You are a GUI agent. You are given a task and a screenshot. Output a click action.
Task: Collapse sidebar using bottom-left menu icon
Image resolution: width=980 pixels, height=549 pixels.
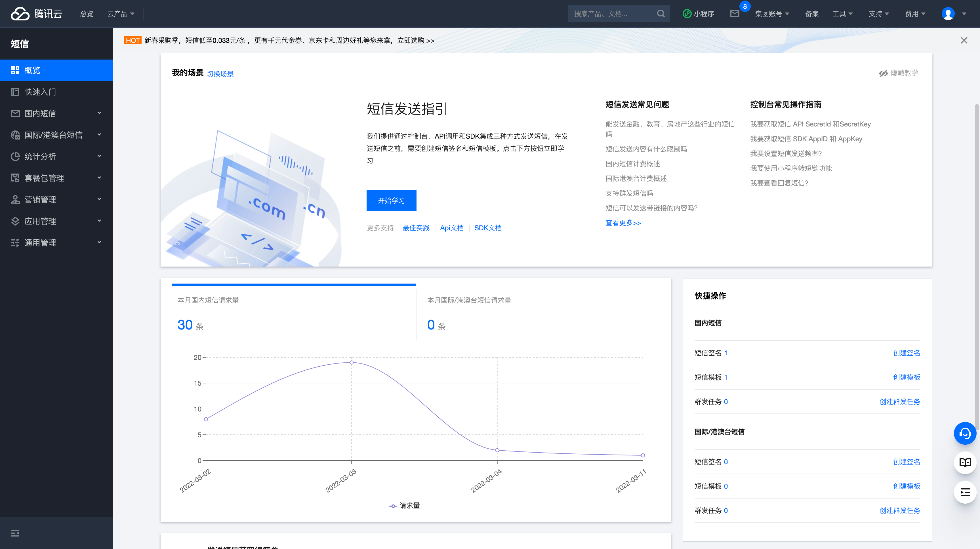(x=15, y=533)
